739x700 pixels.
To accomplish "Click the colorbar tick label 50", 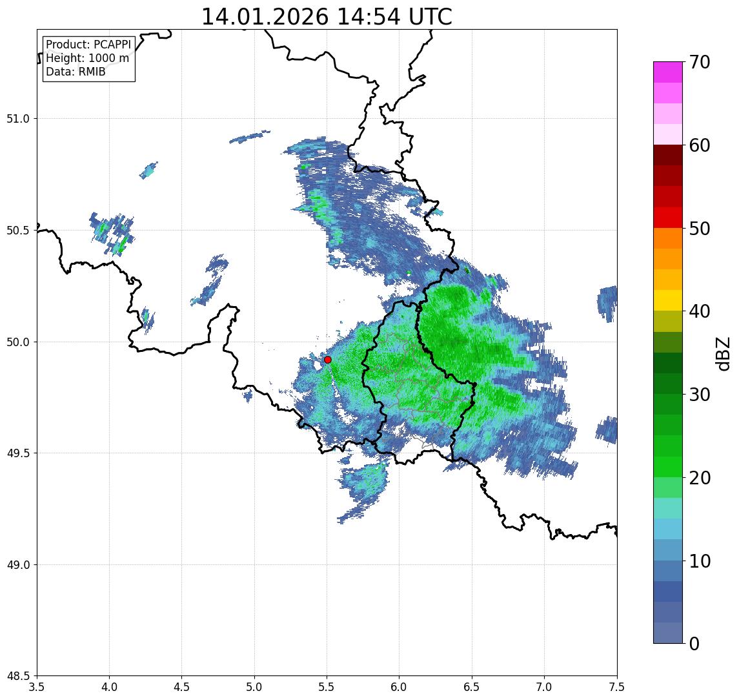I will pos(700,229).
